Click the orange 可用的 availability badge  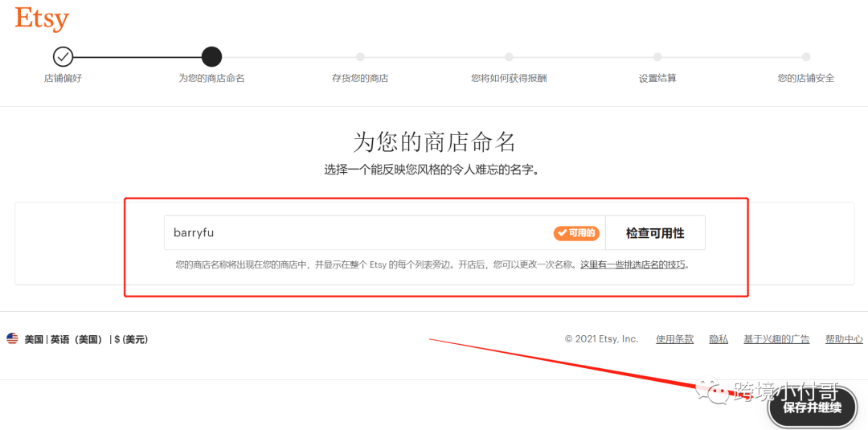click(x=576, y=233)
